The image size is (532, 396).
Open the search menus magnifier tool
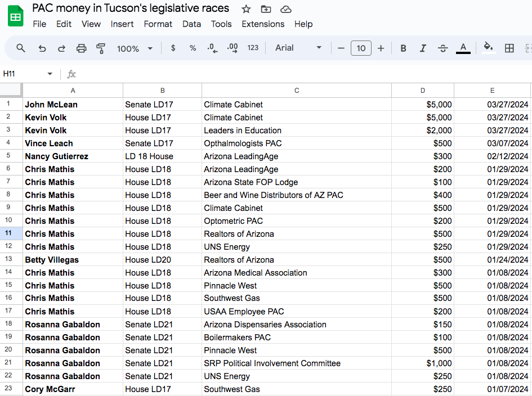[x=21, y=48]
